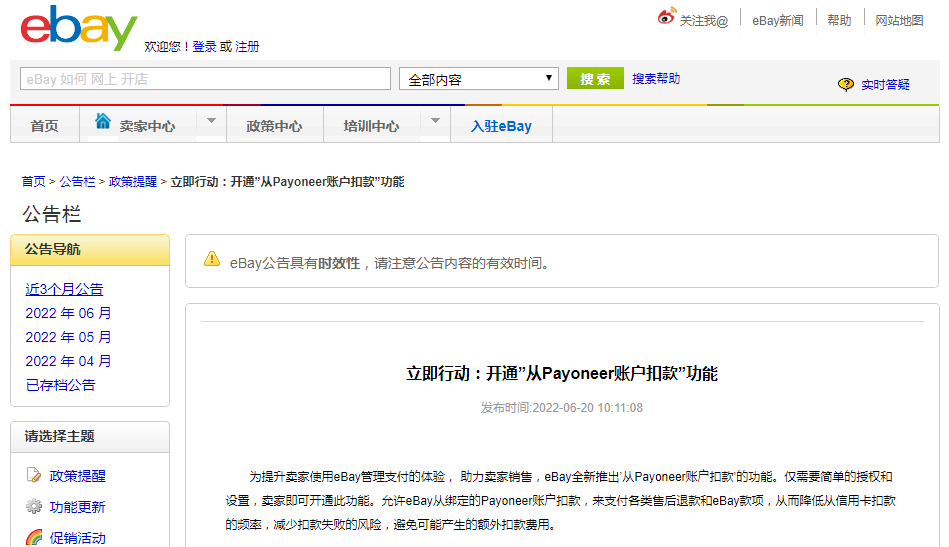Open the 首页 navigation tab
This screenshot has width=949, height=547.
click(x=45, y=126)
